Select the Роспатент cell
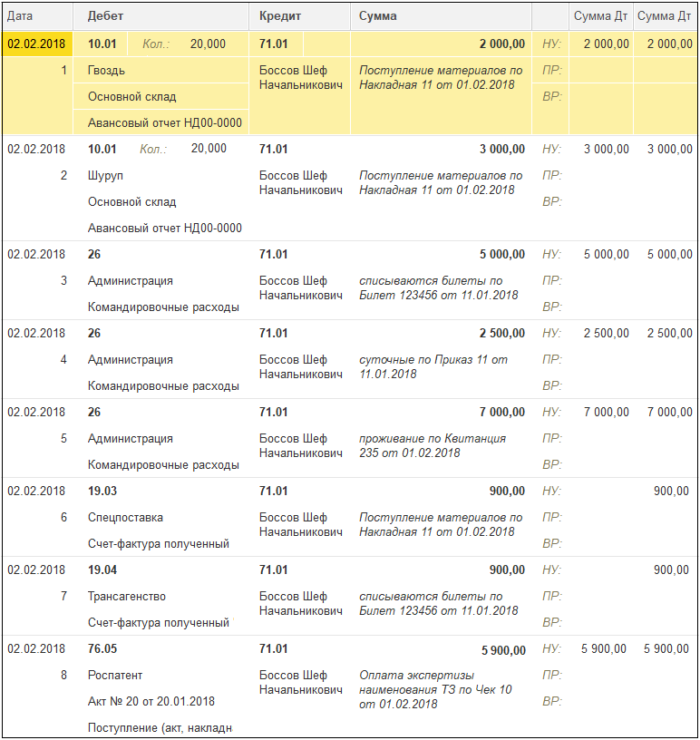Viewport: 700px width, 740px height. click(114, 675)
